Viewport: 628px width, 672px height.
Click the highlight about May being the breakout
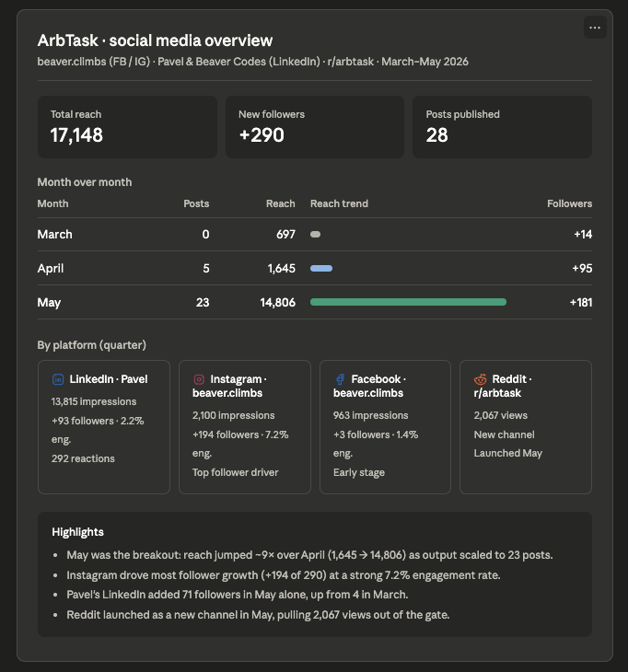[x=309, y=555]
